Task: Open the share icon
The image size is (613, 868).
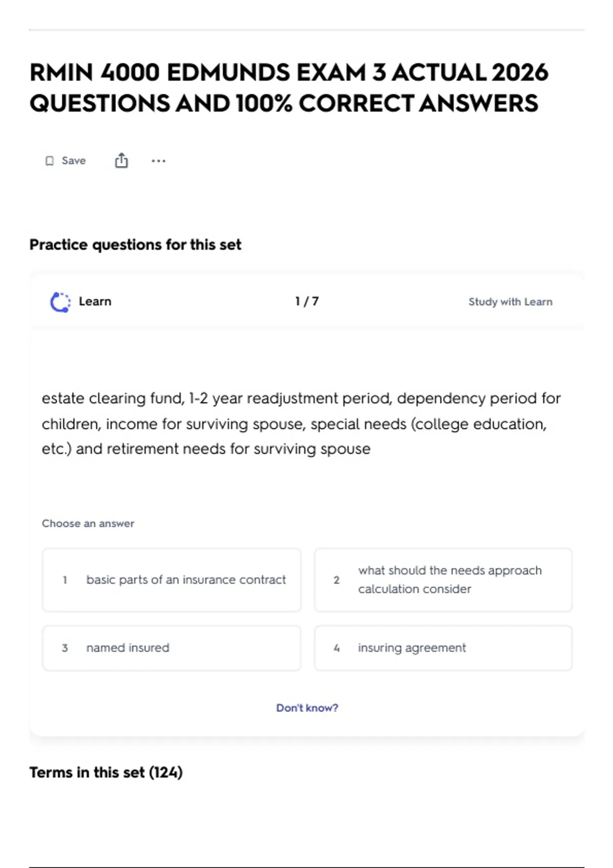Action: click(122, 160)
